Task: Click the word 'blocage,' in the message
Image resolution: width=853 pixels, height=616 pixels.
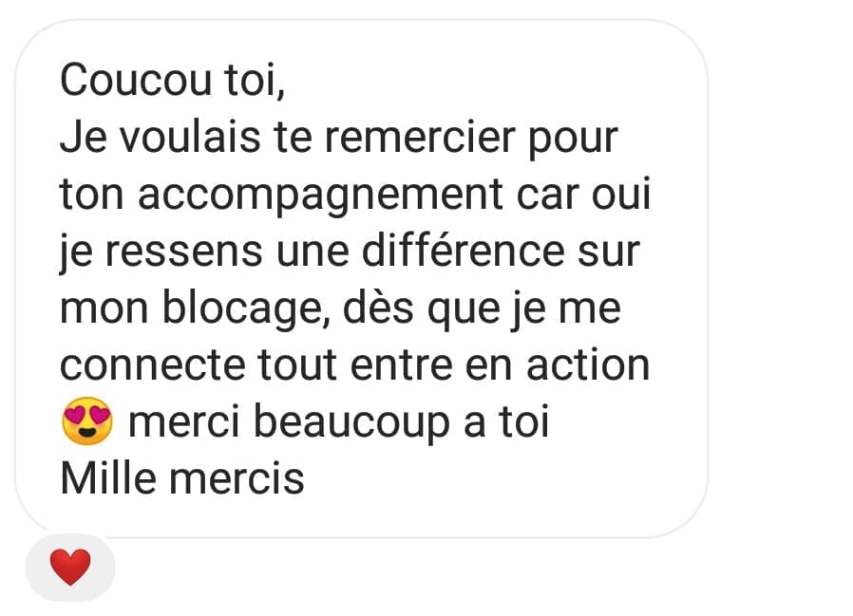Action: (x=246, y=309)
